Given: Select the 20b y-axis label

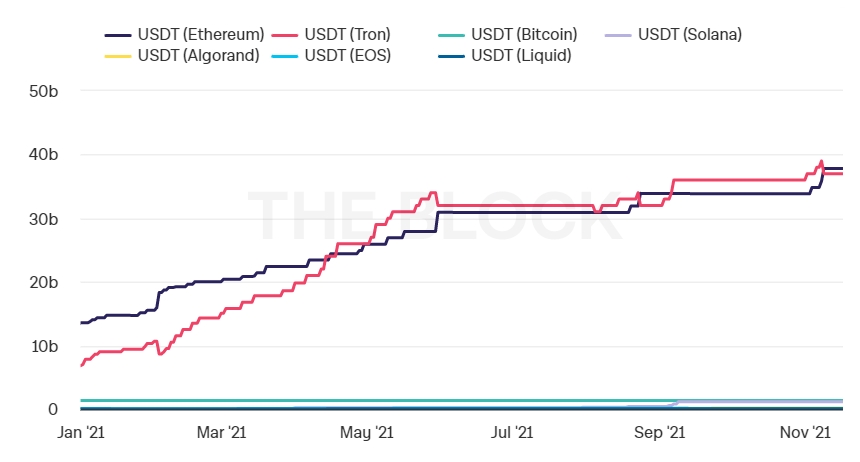Looking at the screenshot, I should [x=43, y=282].
